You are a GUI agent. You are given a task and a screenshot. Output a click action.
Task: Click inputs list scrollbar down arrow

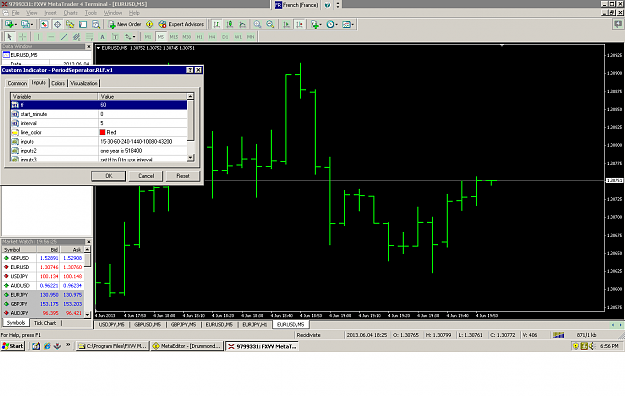tap(190, 158)
